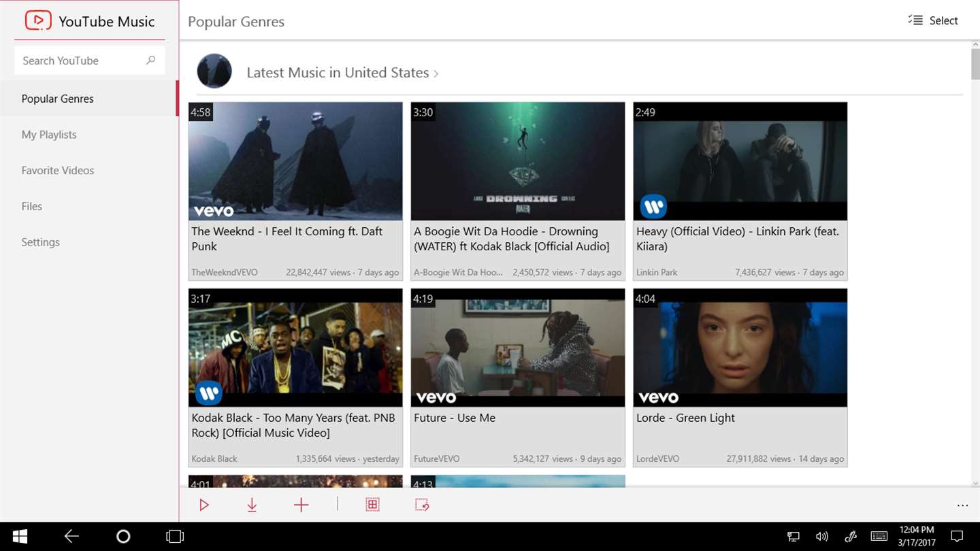Screen dimensions: 980x551
Task: Click the taskbar Back arrow
Action: tap(71, 537)
